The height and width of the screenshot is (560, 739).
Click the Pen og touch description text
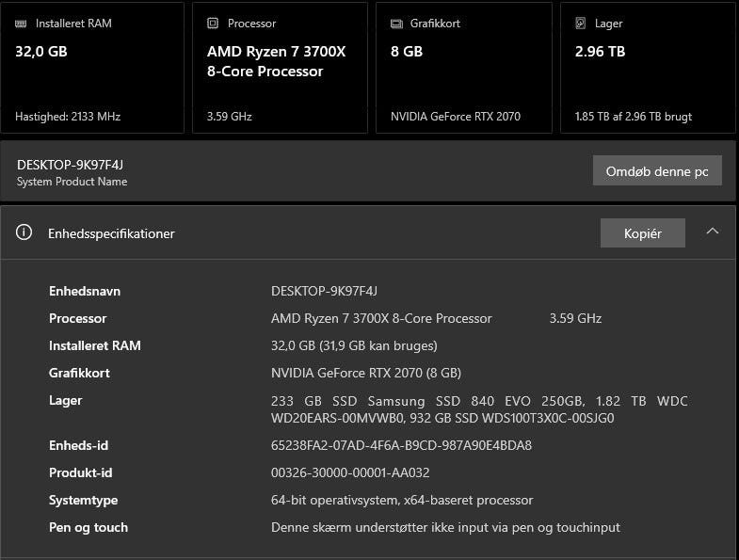point(445,527)
